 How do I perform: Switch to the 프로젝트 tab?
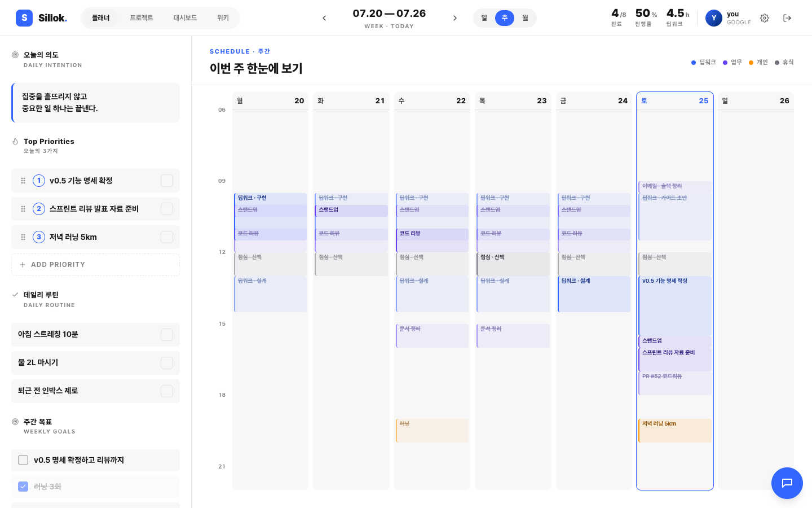142,18
